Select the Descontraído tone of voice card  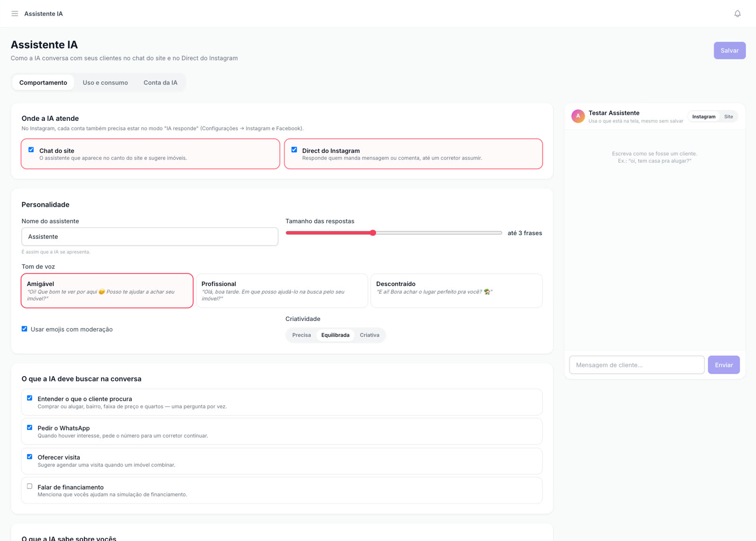pos(456,291)
